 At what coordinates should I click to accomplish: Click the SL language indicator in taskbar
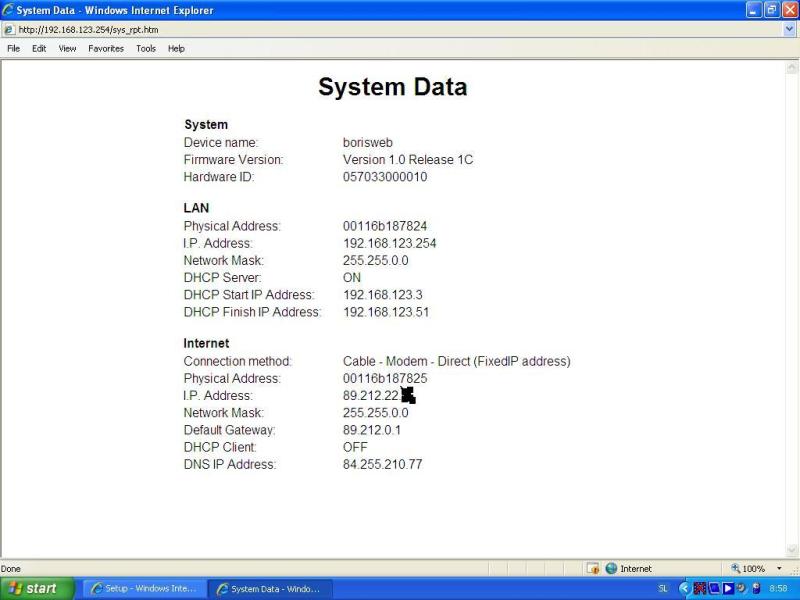pyautogui.click(x=663, y=589)
